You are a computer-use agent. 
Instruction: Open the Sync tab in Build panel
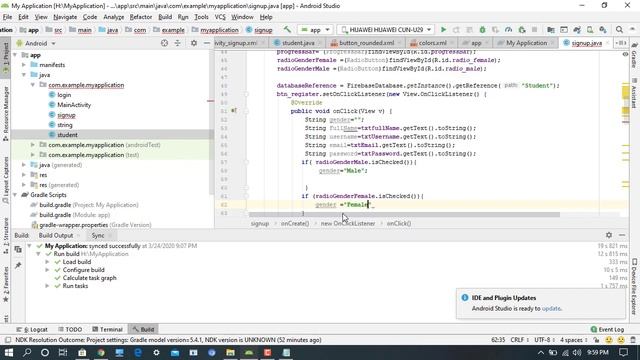(x=98, y=236)
